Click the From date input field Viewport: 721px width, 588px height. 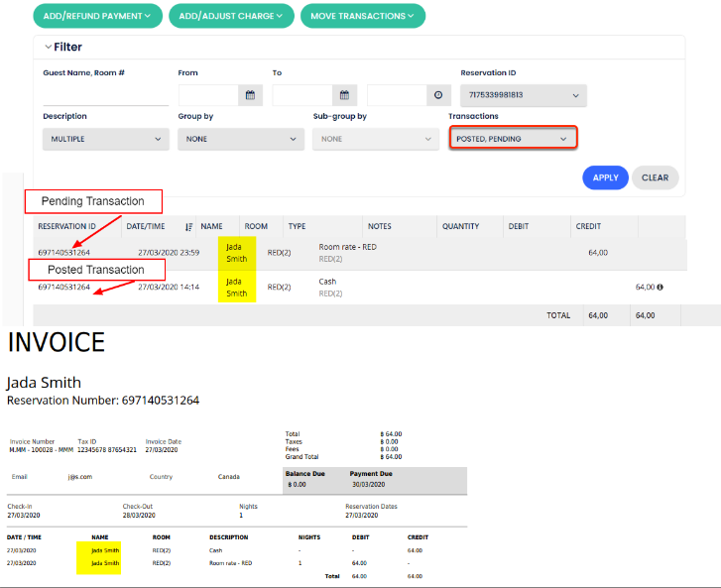click(x=208, y=95)
